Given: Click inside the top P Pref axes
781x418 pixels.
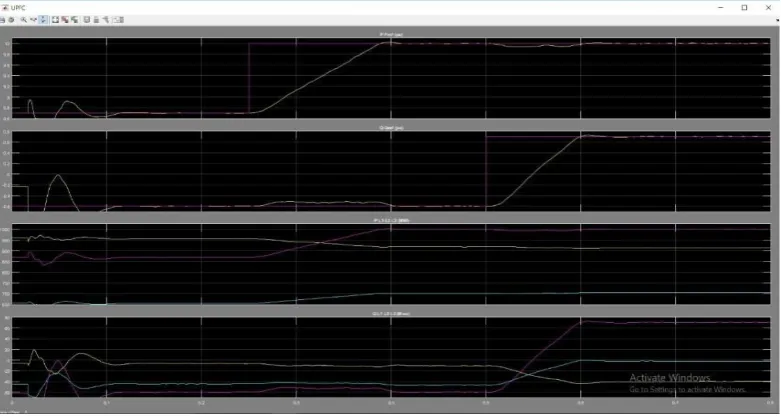Looking at the screenshot, I should [391, 78].
